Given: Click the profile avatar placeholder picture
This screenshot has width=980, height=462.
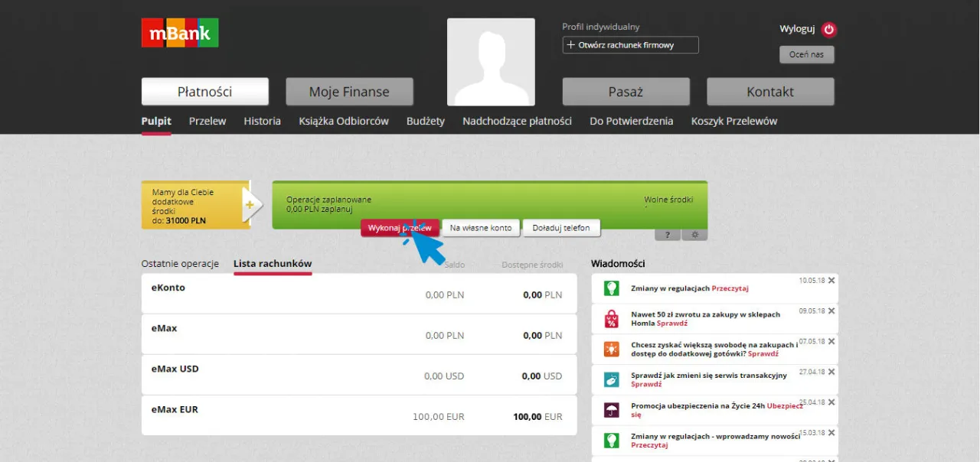Looking at the screenshot, I should coord(491,62).
